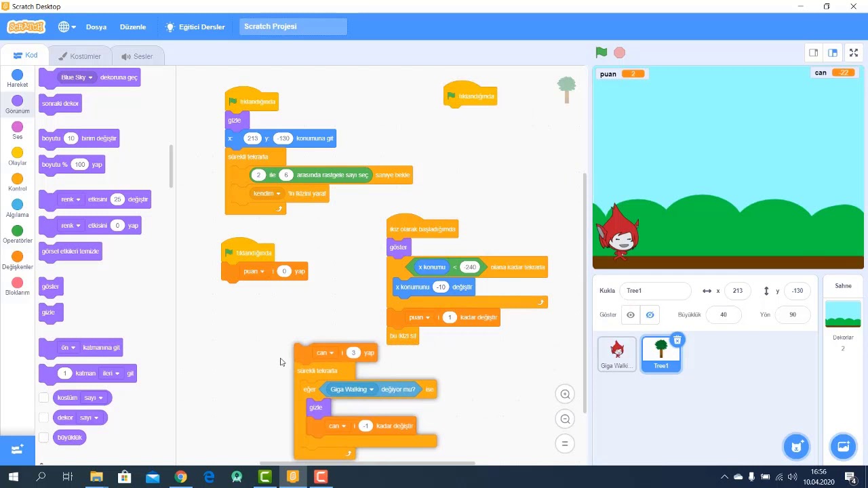
Task: Open the Blue Sky backdrop dropdown
Action: tap(77, 77)
